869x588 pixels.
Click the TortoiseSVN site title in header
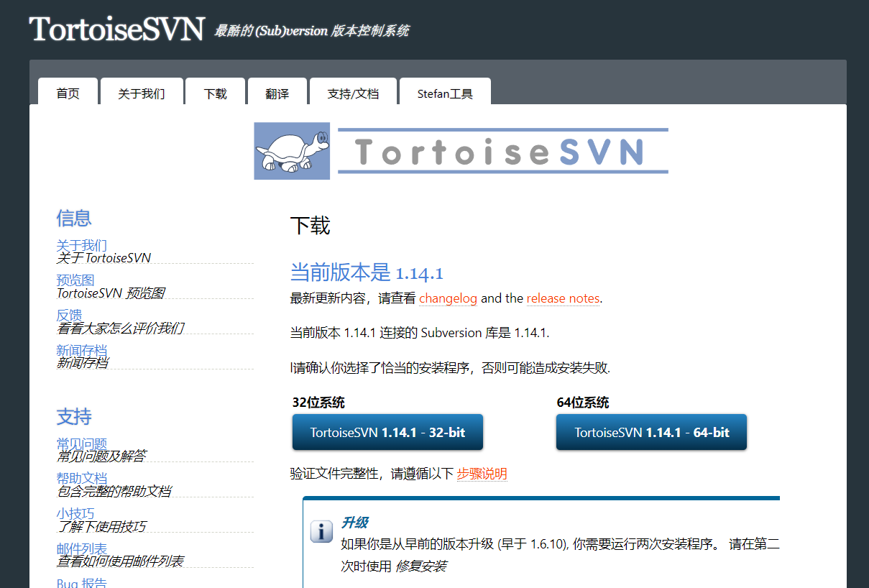[x=117, y=29]
